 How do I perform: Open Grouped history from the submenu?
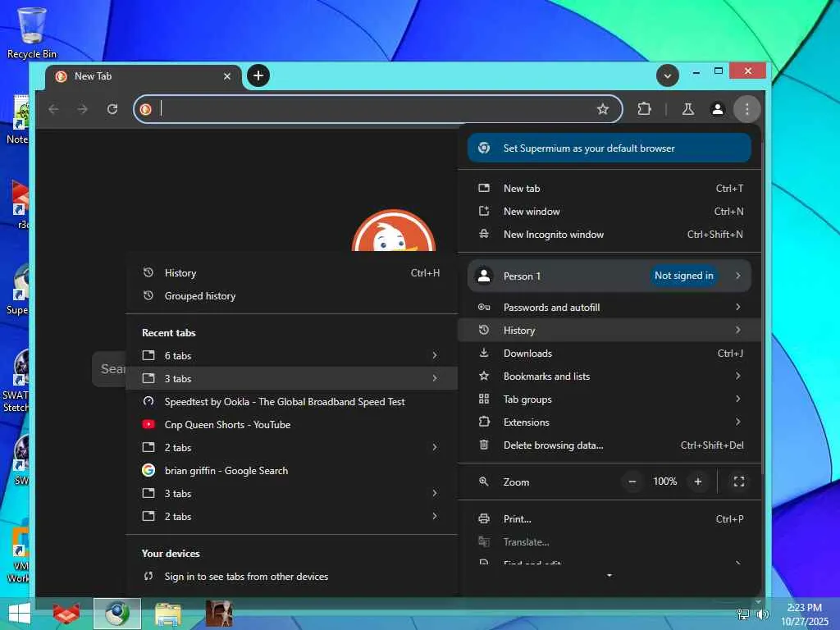(x=199, y=296)
